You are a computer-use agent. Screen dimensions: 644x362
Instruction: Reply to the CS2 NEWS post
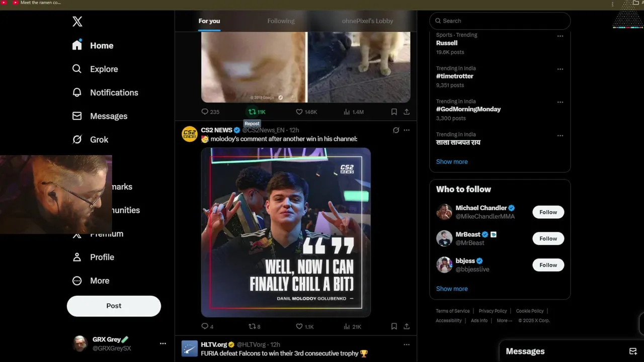coord(205,326)
